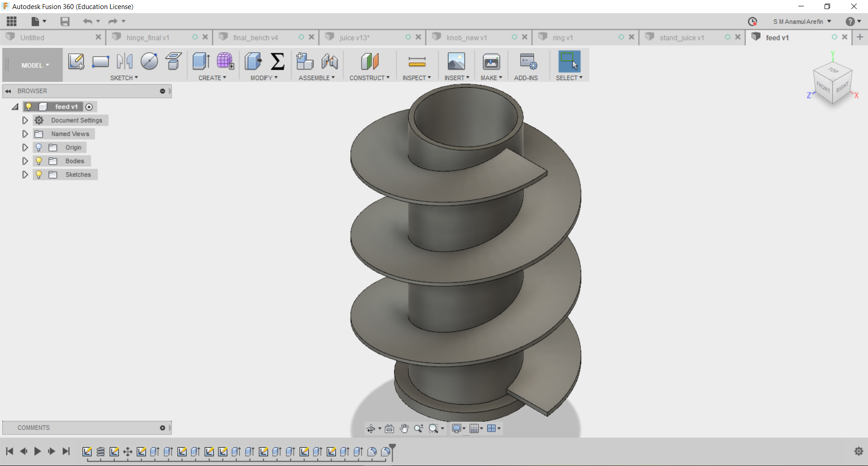Screen dimensions: 868x466
Task: Open the S M Anamul Arefin account menu
Action: click(802, 21)
